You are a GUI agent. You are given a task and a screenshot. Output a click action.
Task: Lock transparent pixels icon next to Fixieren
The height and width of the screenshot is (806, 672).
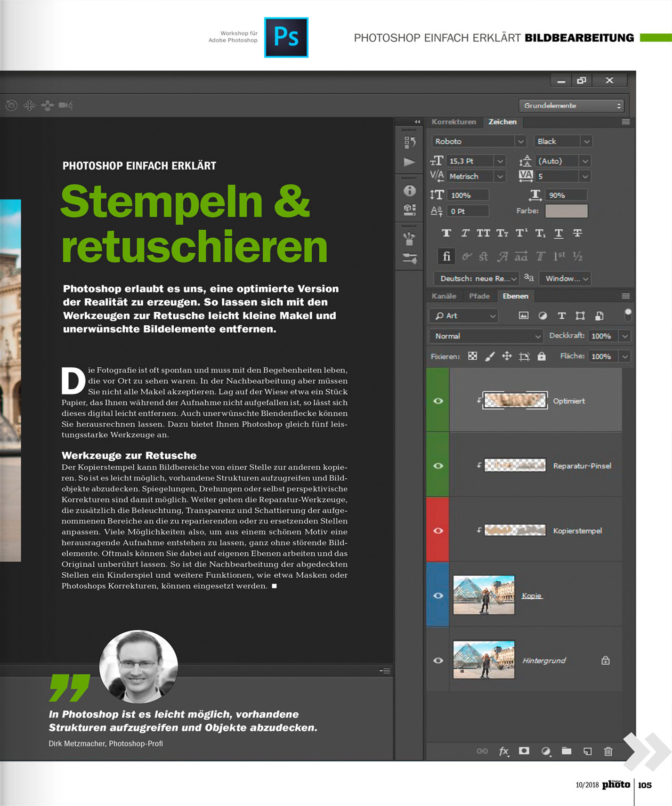[472, 356]
